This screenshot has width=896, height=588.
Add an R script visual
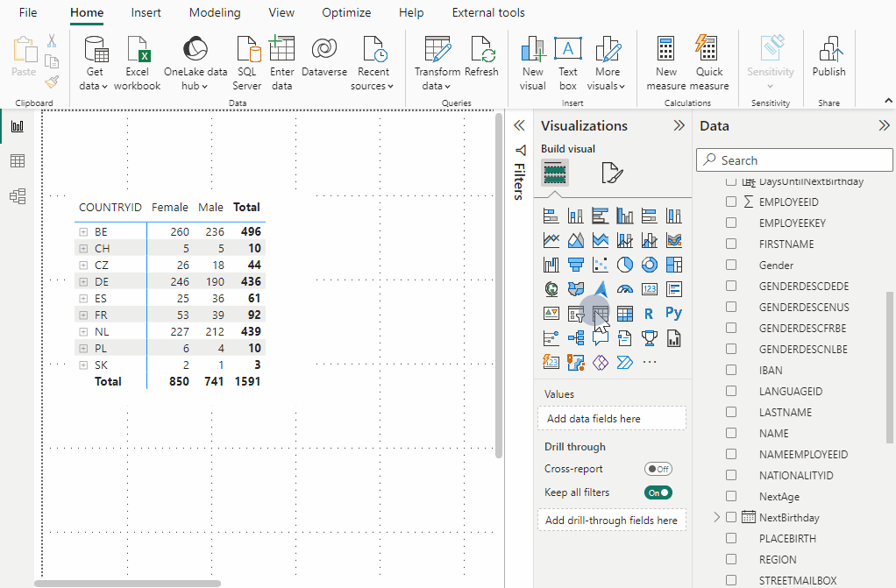(649, 313)
